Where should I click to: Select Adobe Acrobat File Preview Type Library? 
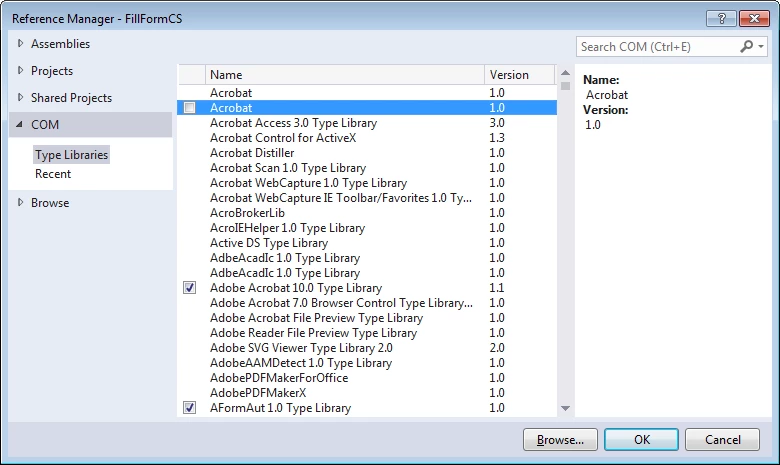click(367, 317)
